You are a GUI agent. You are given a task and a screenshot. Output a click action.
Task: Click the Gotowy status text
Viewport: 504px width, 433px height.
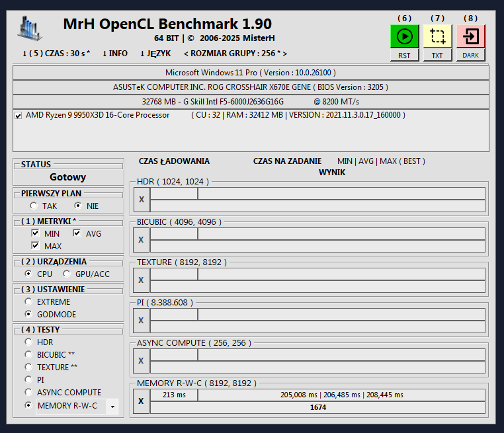coord(68,177)
